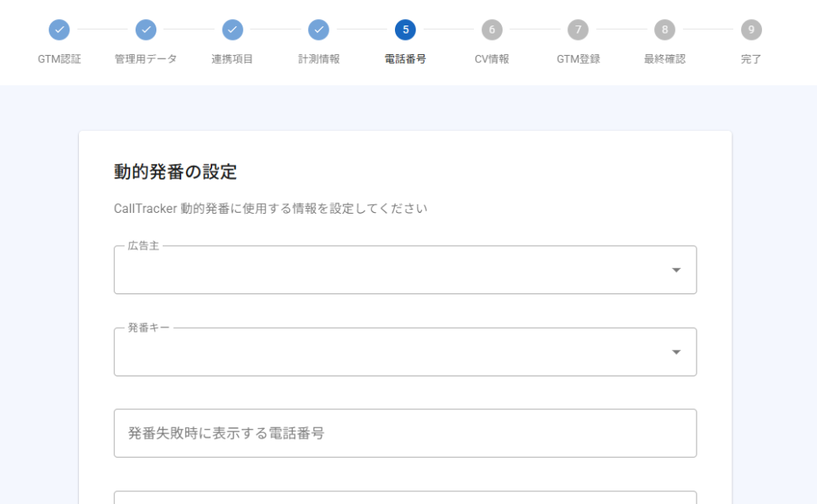Image resolution: width=817 pixels, height=504 pixels.
Task: Expand the 発番キー dropdown
Action: pos(405,352)
